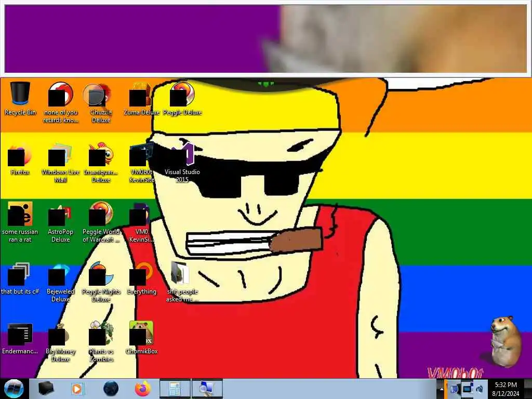Open the folder icon beside Everything
The height and width of the screenshot is (399, 532).
coord(182,282)
